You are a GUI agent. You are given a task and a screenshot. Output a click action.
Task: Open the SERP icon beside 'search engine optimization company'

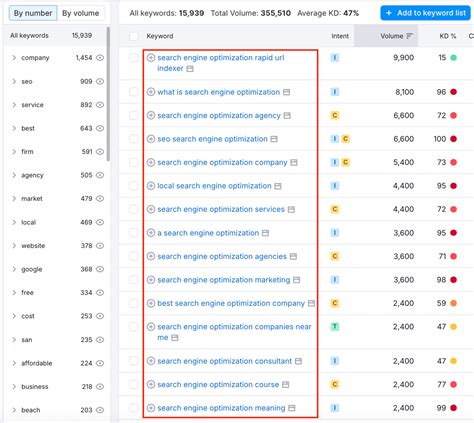(294, 162)
